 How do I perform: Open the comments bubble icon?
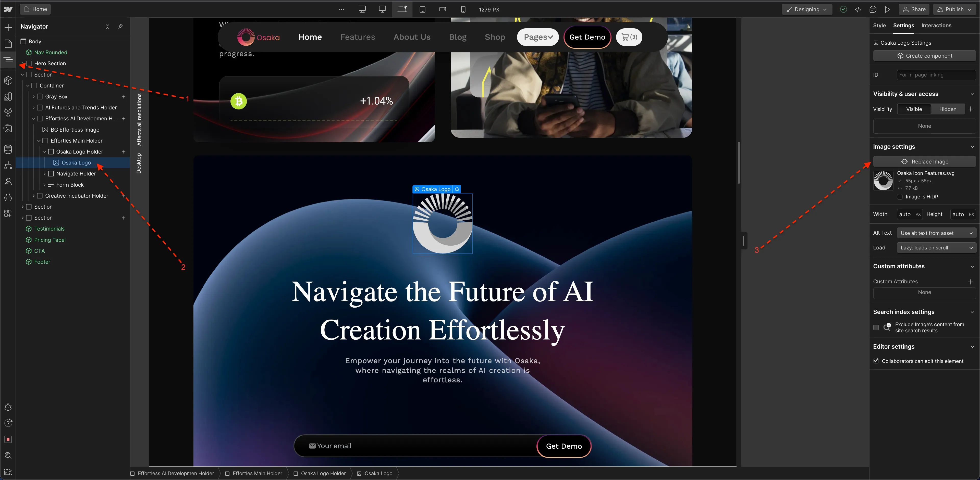pos(873,9)
